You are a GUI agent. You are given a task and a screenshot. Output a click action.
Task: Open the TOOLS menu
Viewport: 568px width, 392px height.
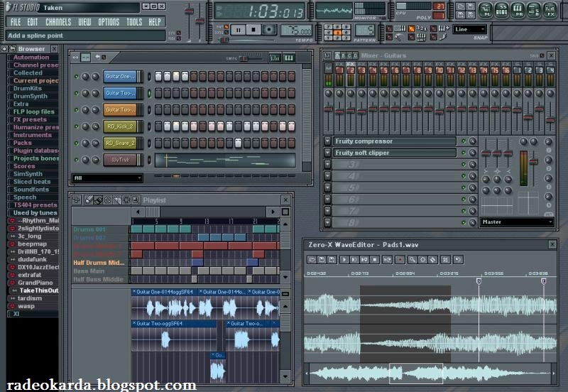point(134,22)
